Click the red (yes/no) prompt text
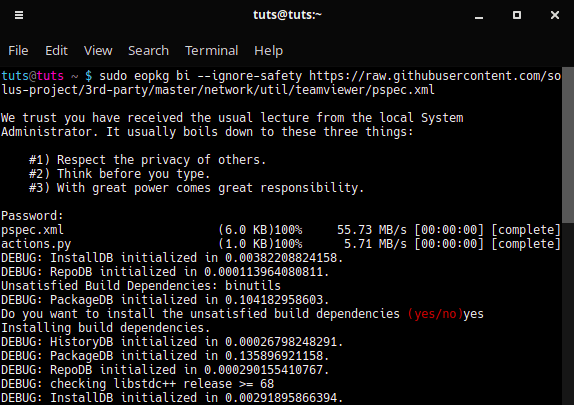Screen dimensions: 574x405 point(435,314)
